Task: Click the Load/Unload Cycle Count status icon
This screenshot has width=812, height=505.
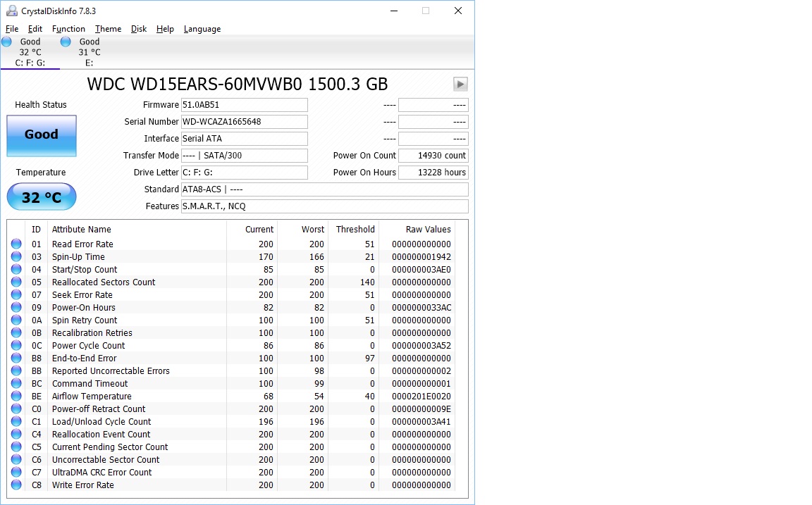Action: coord(17,421)
